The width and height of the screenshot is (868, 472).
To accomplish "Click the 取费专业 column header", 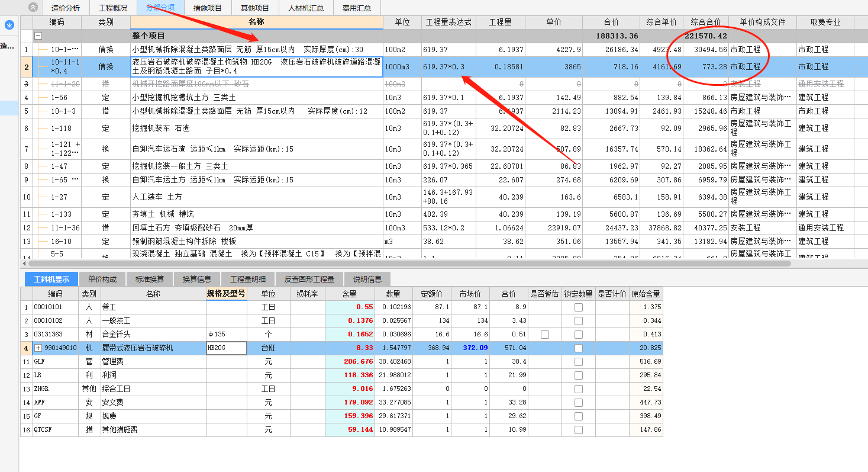I will click(x=825, y=22).
